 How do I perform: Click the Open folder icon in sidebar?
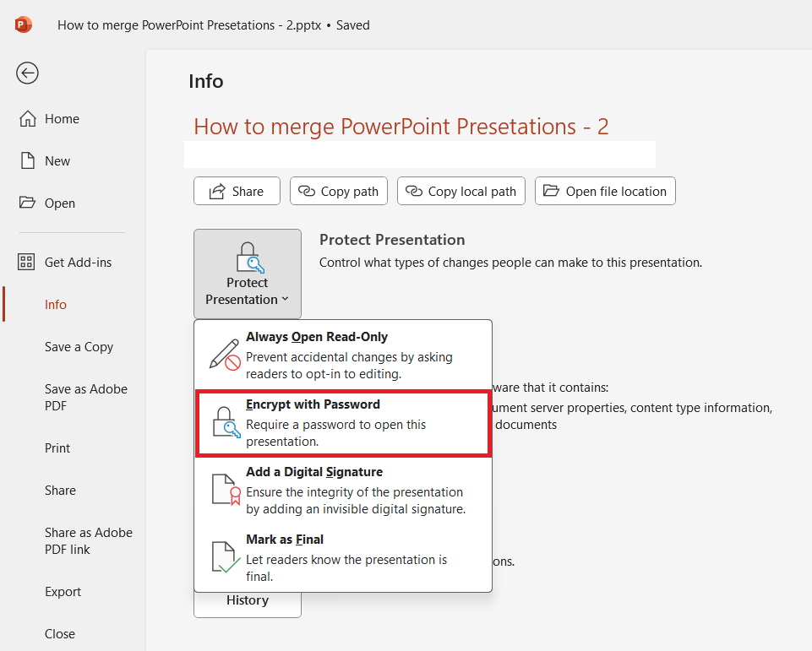[27, 203]
